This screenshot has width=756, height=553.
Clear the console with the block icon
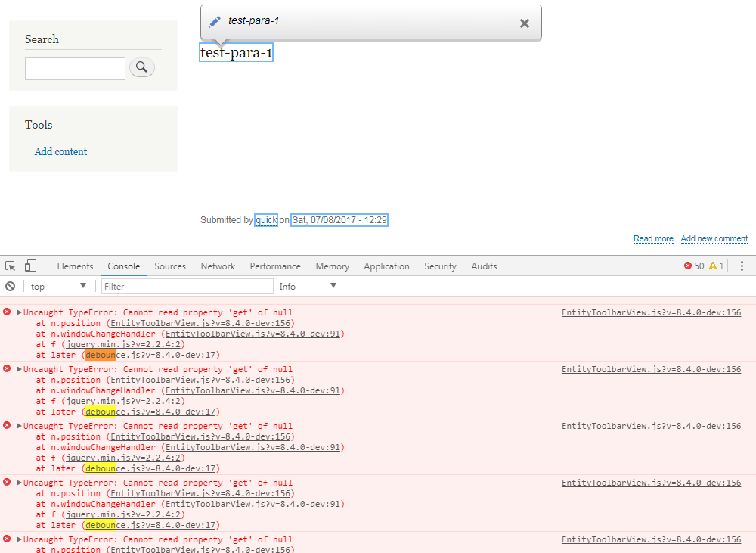click(x=10, y=286)
